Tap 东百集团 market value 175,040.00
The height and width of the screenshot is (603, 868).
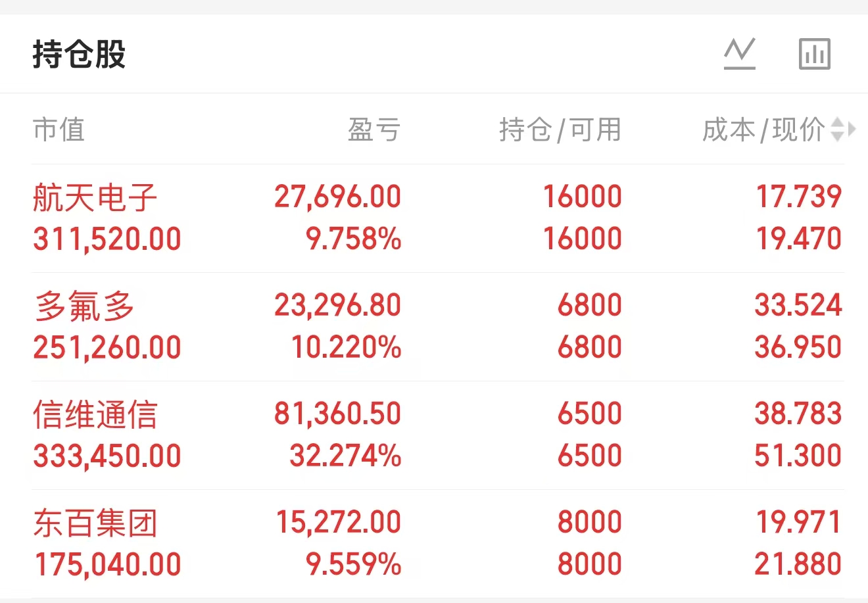pyautogui.click(x=107, y=565)
